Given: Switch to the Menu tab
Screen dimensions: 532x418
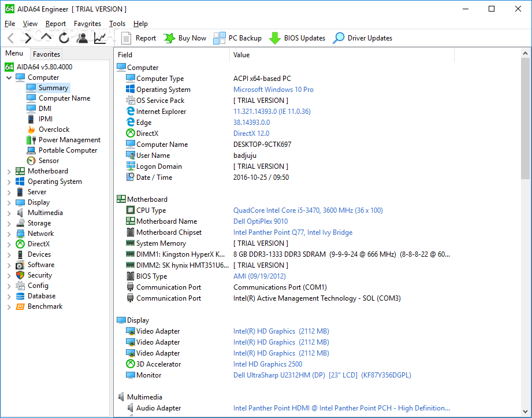Looking at the screenshot, I should click(14, 53).
